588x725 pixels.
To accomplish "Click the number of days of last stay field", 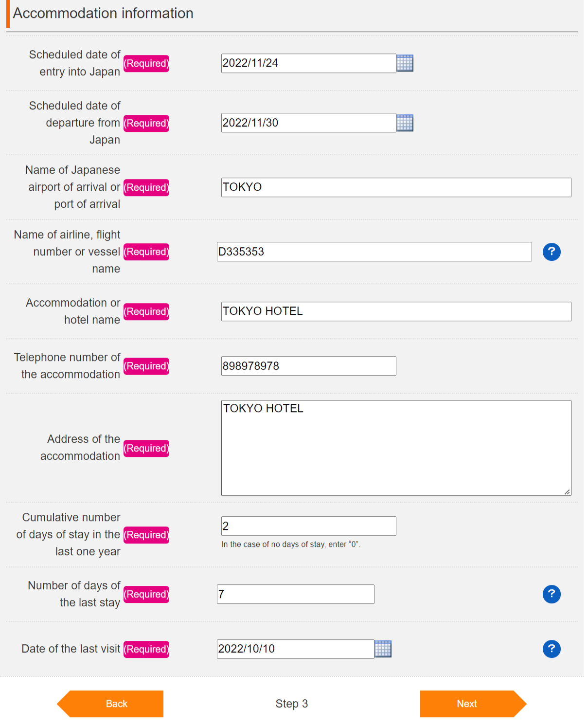I will tap(295, 594).
